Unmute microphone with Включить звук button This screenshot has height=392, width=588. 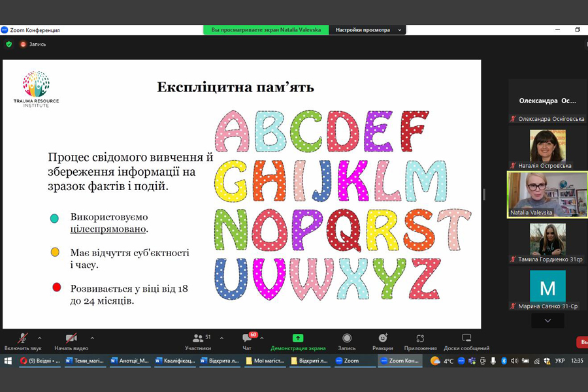pos(22,340)
